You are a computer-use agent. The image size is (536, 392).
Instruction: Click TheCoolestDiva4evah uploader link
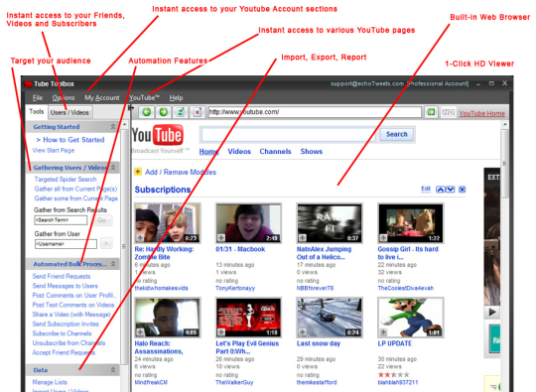point(405,288)
